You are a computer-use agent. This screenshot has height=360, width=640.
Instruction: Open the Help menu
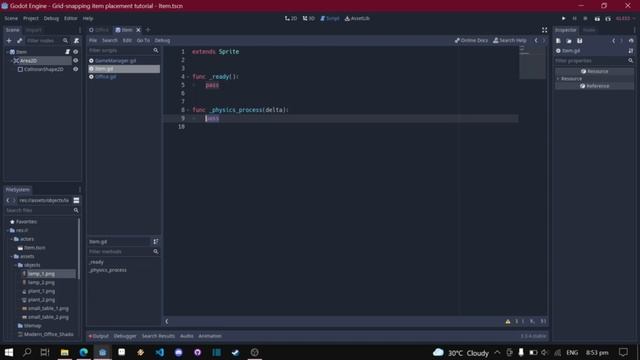tap(88, 18)
